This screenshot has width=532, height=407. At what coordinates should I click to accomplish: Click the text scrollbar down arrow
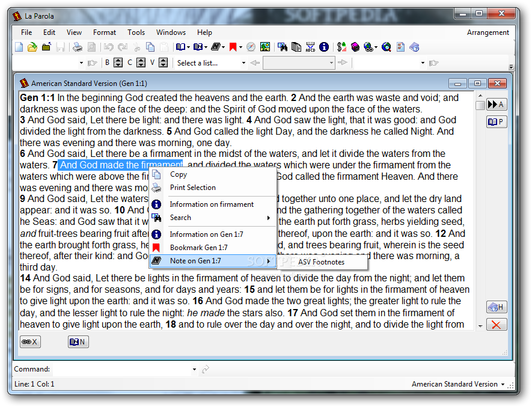pos(480,326)
